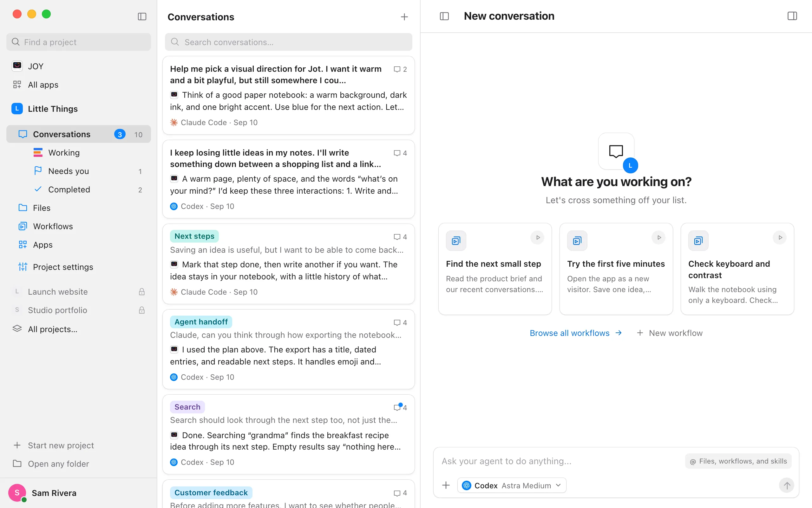Open Project settings

[x=79, y=267]
